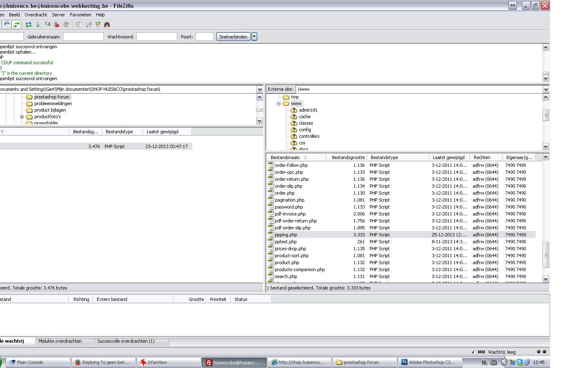This screenshot has width=588, height=368.
Task: Click the 'A' icon left of speed limits
Action: 474,352
